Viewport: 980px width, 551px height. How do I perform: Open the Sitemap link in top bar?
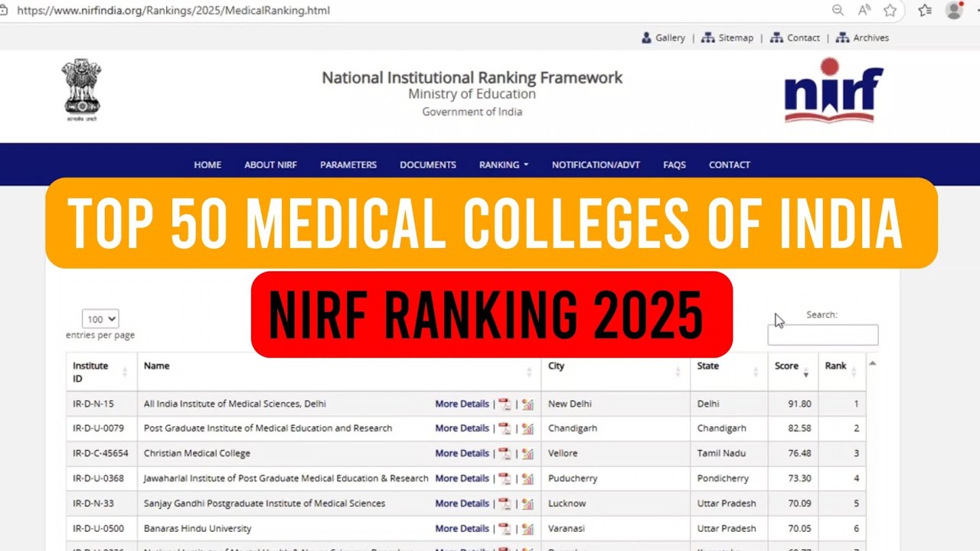point(727,37)
